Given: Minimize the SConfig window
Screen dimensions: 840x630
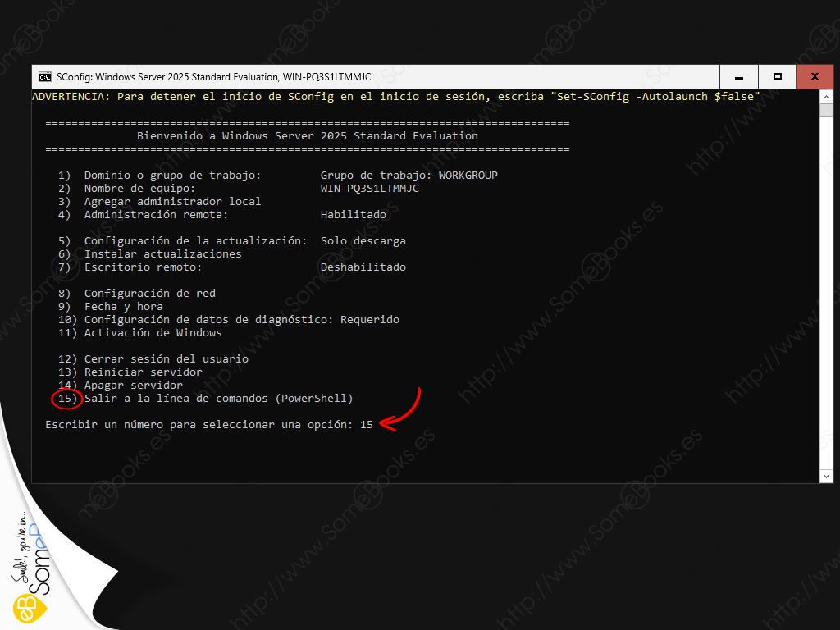Looking at the screenshot, I should [x=738, y=76].
